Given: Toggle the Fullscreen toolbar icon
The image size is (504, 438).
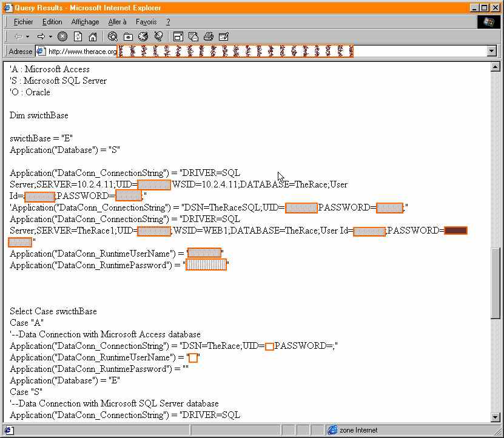Looking at the screenshot, I should click(178, 36).
